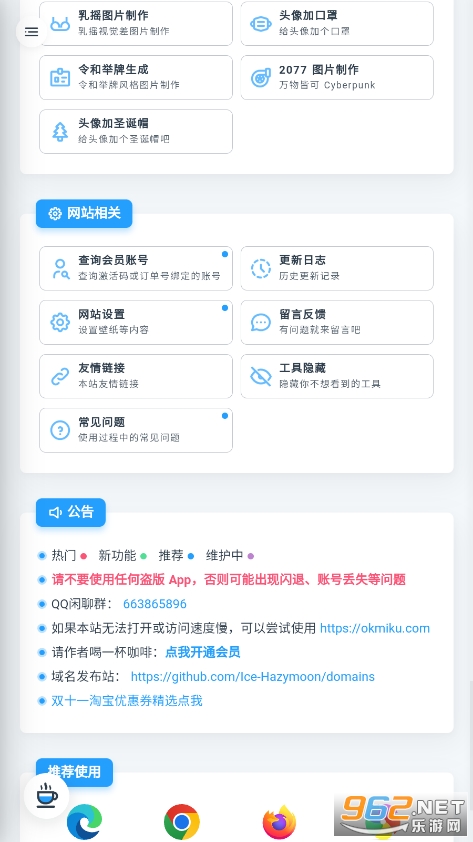Launch 2077 图片制作 Cyberpunk tool
Viewport: 473px width, 842px height.
tap(337, 77)
